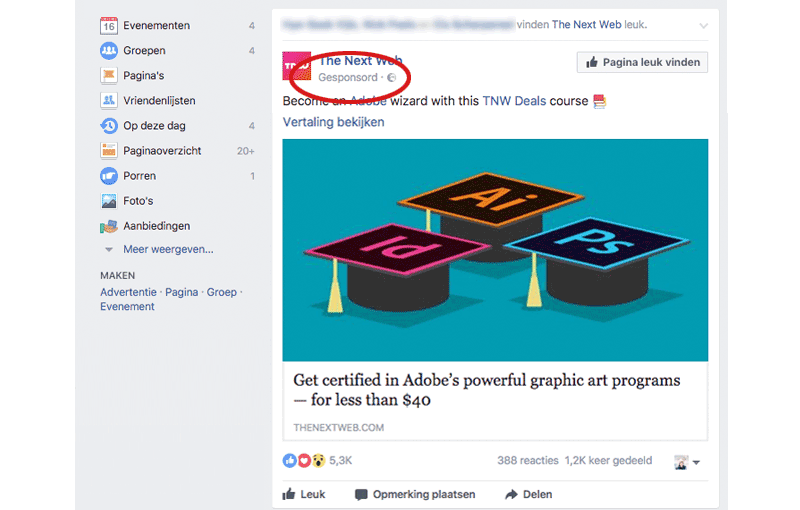The width and height of the screenshot is (800, 510).
Task: Click the share arrow icon beside Delen
Action: pyautogui.click(x=511, y=494)
